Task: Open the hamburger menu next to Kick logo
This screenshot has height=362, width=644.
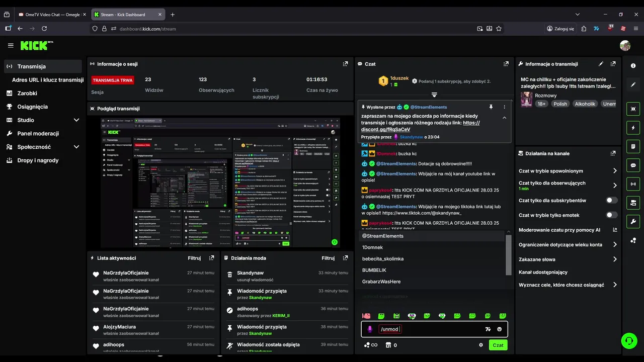Action: (x=11, y=46)
